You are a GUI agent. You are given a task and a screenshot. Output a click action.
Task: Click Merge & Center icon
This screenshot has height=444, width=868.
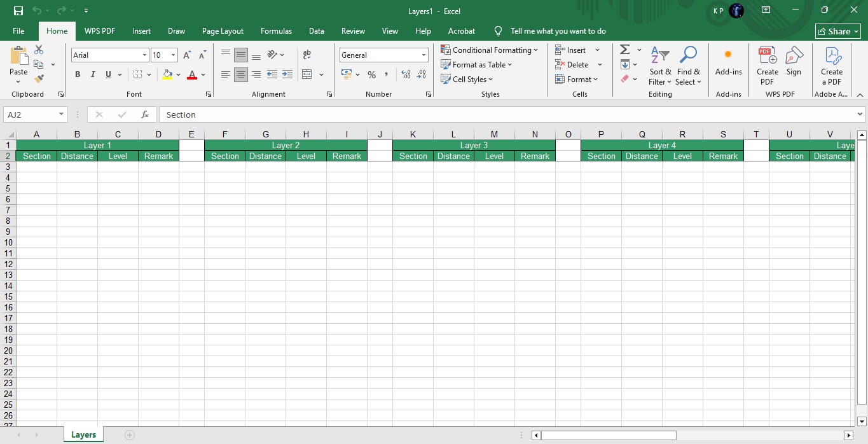click(x=307, y=74)
